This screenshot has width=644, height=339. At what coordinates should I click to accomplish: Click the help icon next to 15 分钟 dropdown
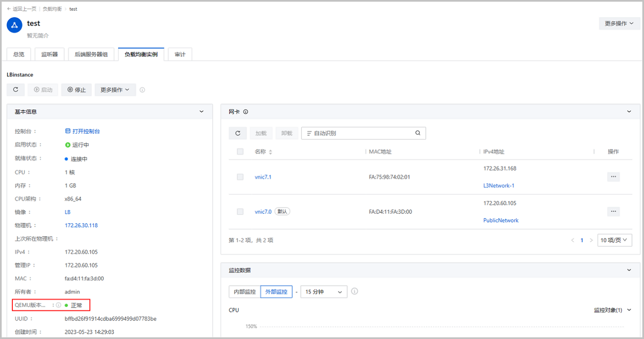[355, 292]
